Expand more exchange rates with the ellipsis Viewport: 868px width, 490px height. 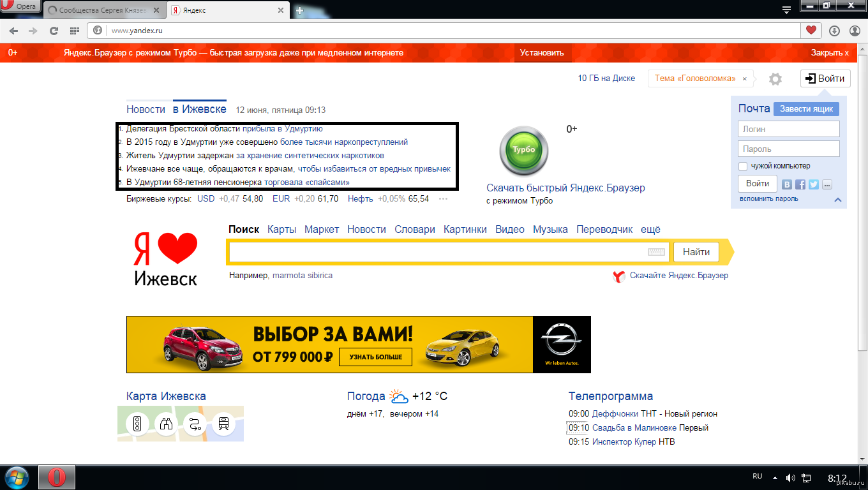click(x=443, y=199)
